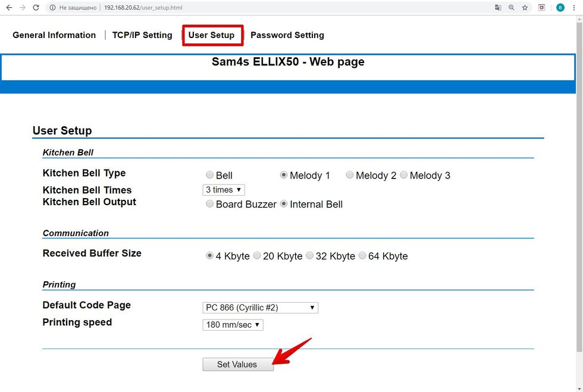The width and height of the screenshot is (583, 392).
Task: Bookmark this page with the star
Action: pyautogui.click(x=525, y=8)
